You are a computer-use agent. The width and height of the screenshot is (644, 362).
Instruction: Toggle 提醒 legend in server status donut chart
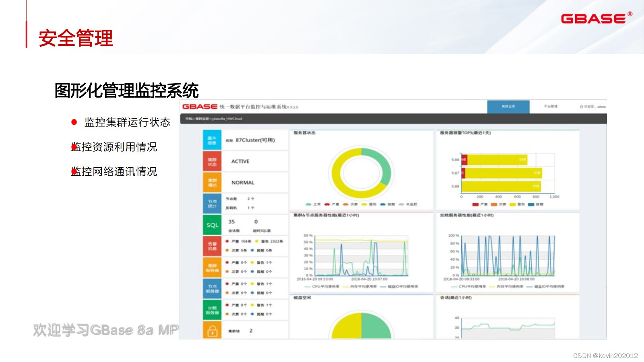(x=388, y=204)
